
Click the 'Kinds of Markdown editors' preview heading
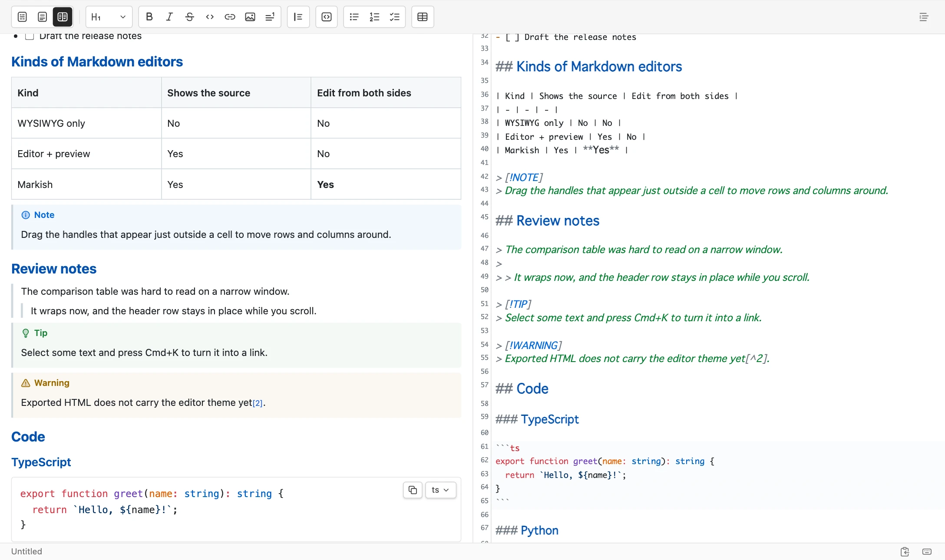[x=97, y=62]
